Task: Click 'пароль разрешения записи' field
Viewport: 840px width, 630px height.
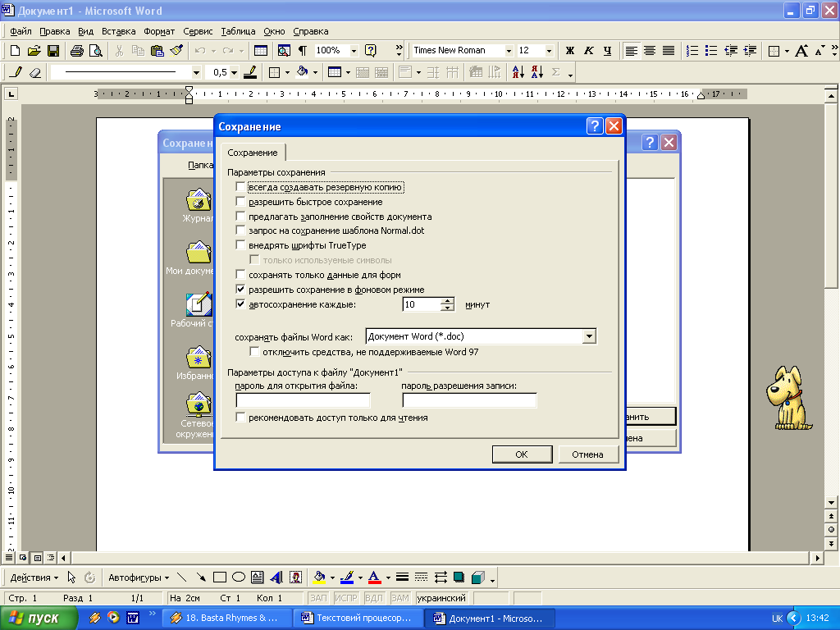Action: pyautogui.click(x=469, y=400)
